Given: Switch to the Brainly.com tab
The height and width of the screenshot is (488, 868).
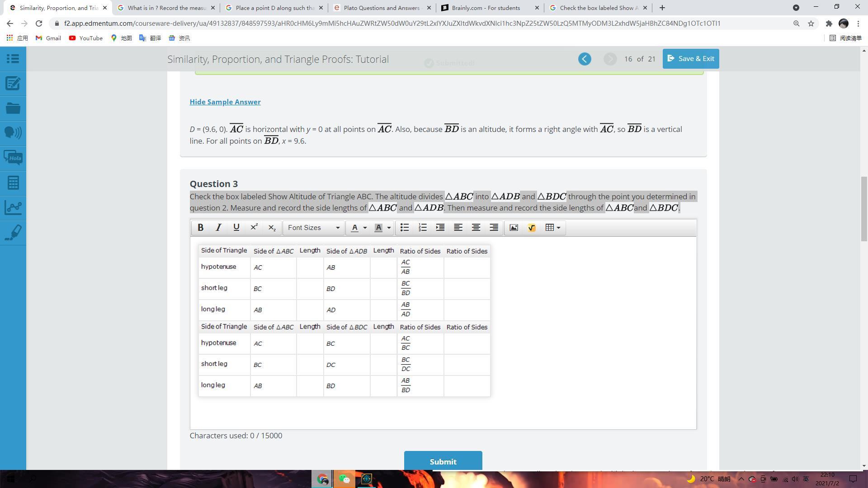Looking at the screenshot, I should 486,8.
